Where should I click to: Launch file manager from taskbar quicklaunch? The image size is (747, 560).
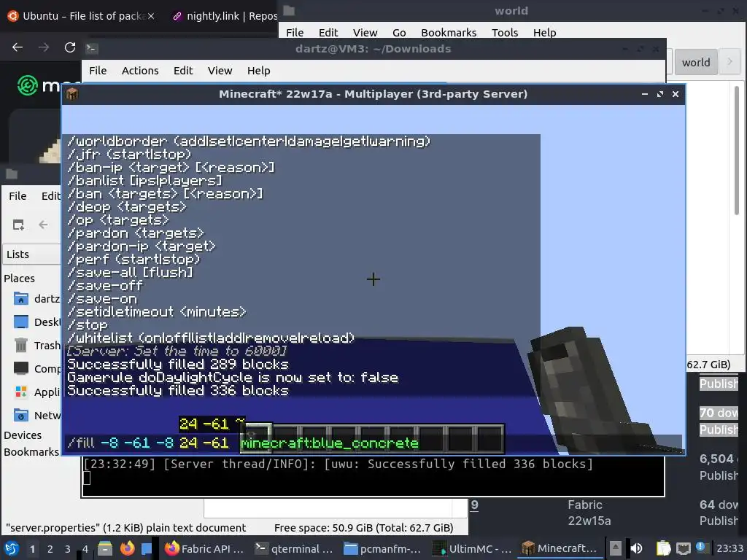105,548
